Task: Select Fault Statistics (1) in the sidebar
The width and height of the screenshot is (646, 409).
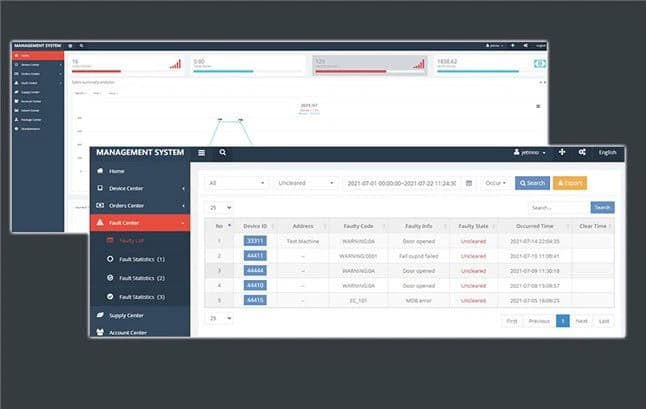Action: tap(140, 259)
